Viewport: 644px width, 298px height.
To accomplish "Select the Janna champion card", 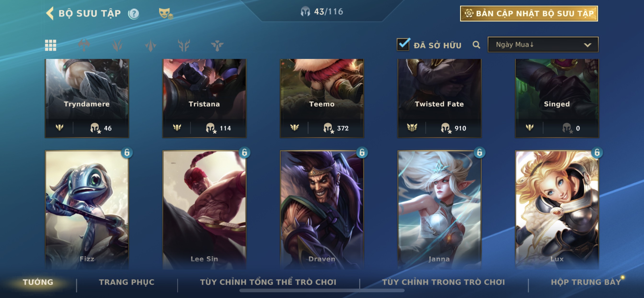I will [x=439, y=210].
